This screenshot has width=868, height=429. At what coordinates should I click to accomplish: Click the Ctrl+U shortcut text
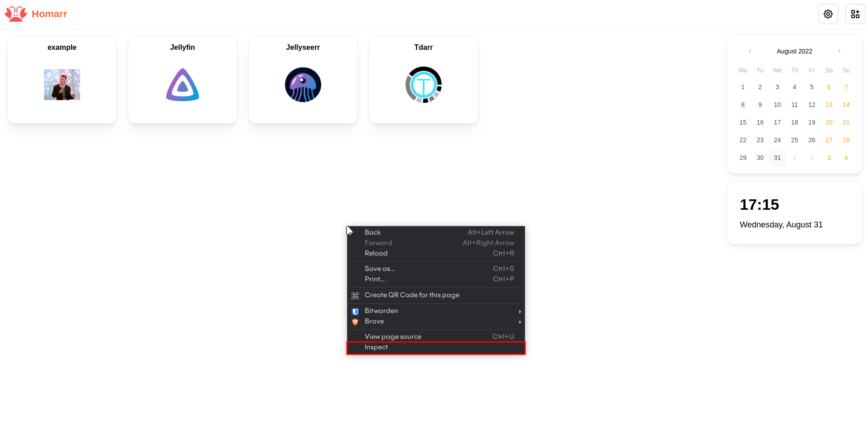[x=503, y=337]
